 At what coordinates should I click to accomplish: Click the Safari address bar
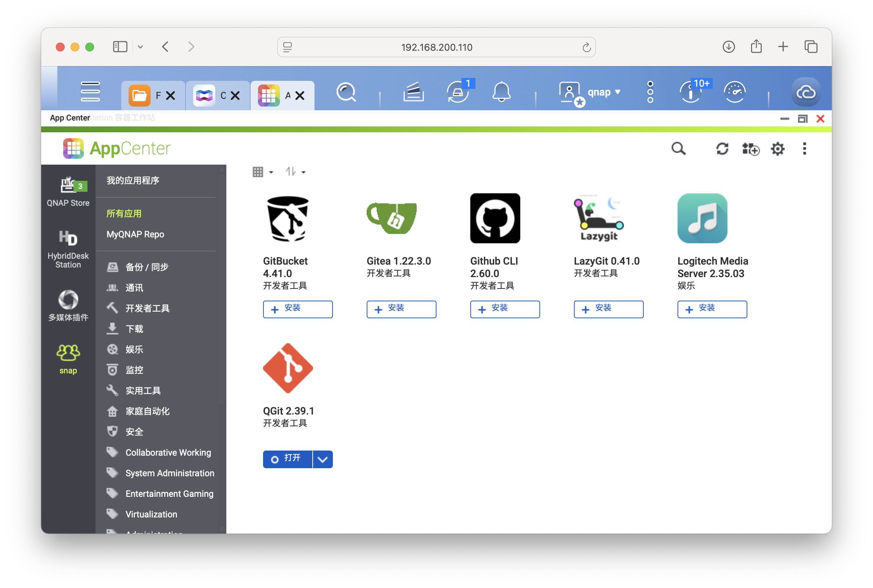click(436, 47)
